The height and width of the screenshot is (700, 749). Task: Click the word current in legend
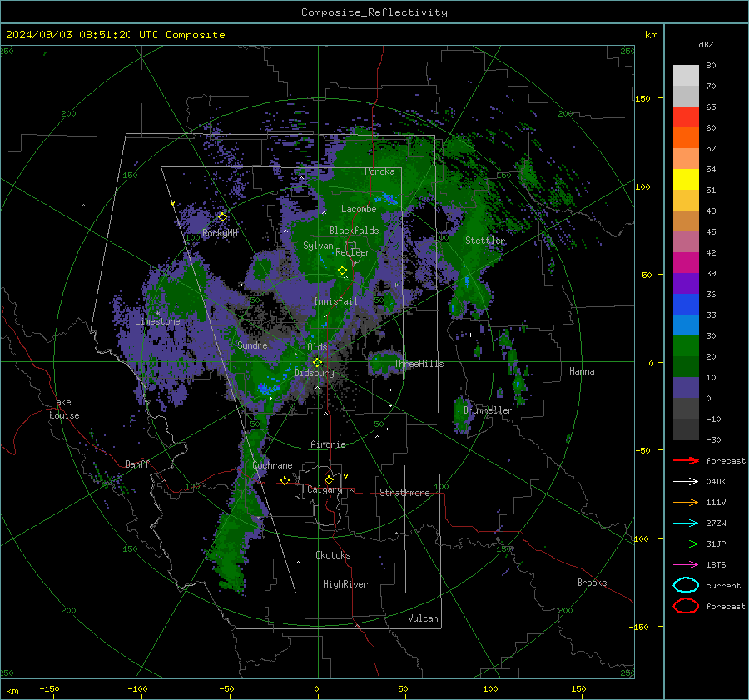point(722,585)
